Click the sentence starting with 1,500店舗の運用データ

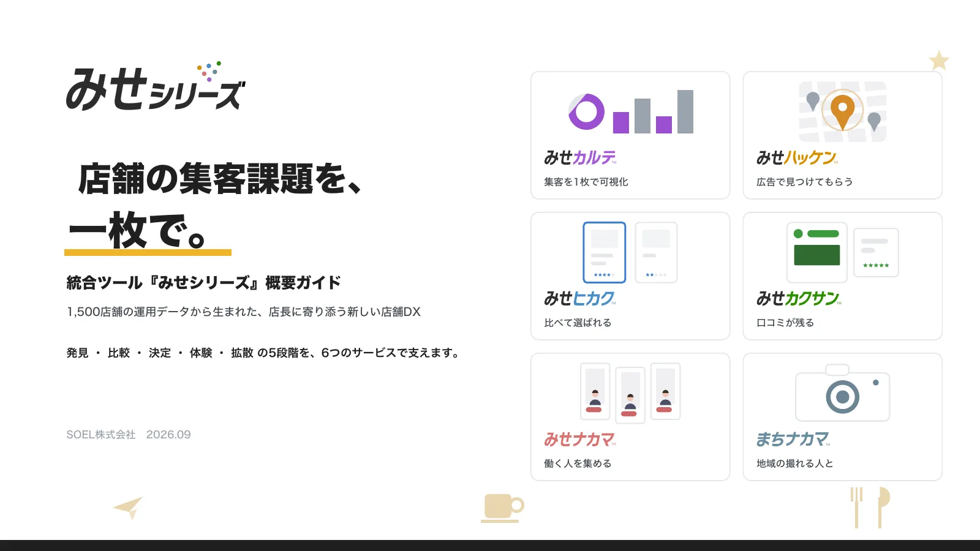click(x=243, y=312)
